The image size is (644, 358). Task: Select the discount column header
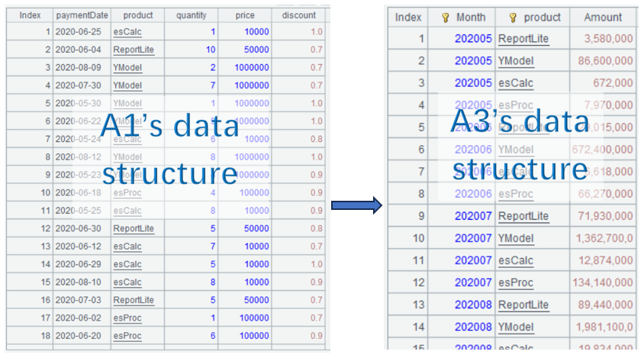[298, 15]
